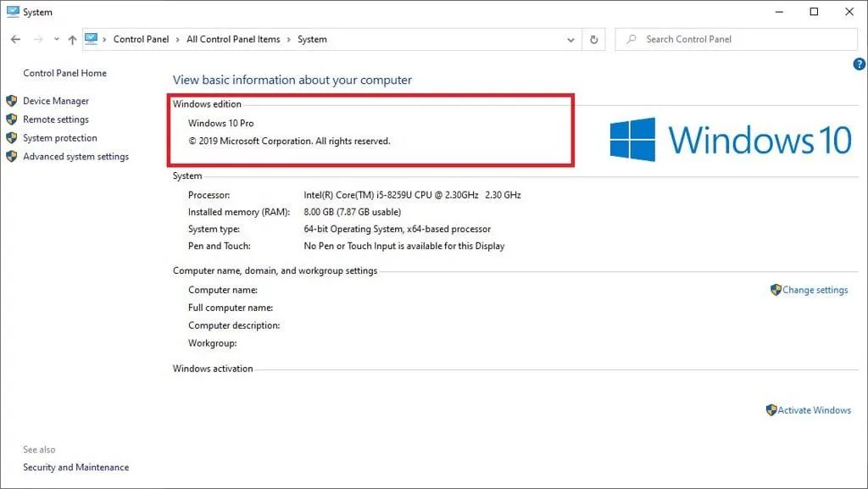
Task: Refresh the System page
Action: coord(593,40)
